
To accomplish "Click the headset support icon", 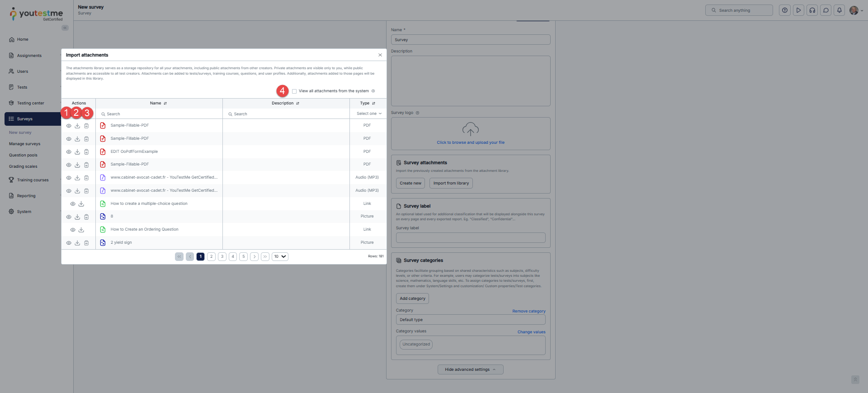I will [812, 10].
